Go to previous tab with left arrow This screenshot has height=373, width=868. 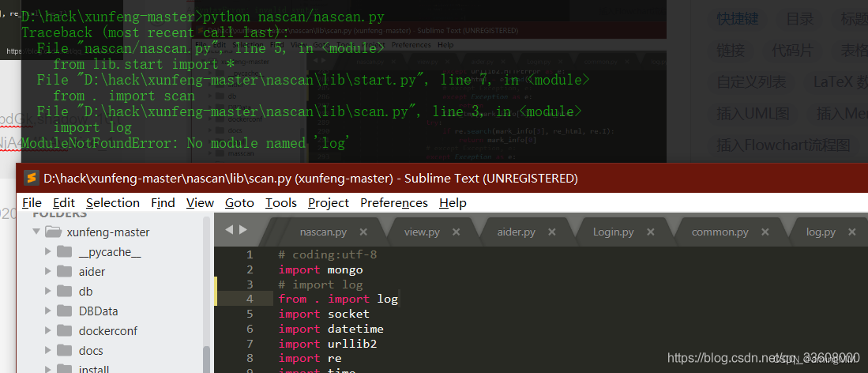(229, 229)
